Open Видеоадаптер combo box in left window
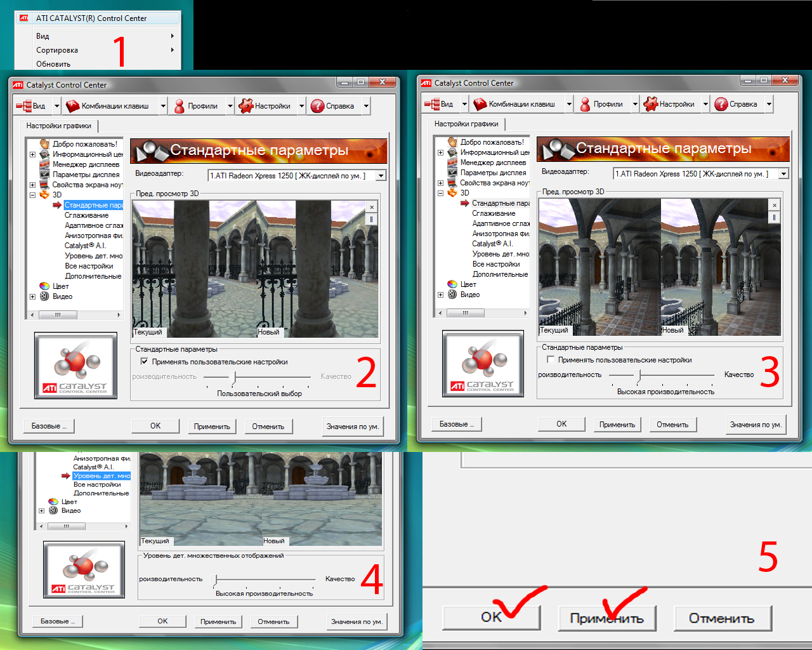 (298, 176)
